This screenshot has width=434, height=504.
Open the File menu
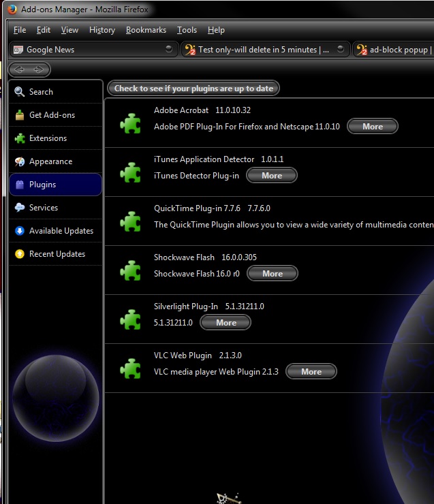click(x=20, y=30)
